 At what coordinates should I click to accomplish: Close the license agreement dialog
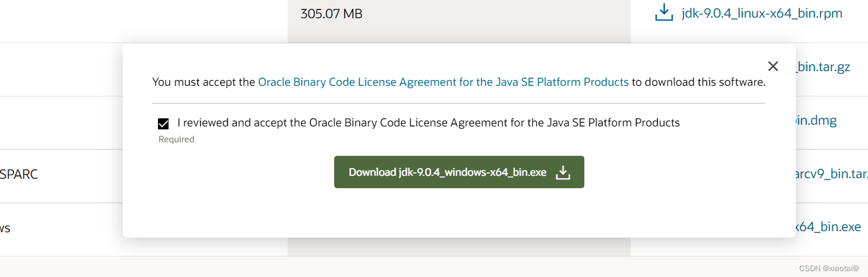tap(773, 66)
